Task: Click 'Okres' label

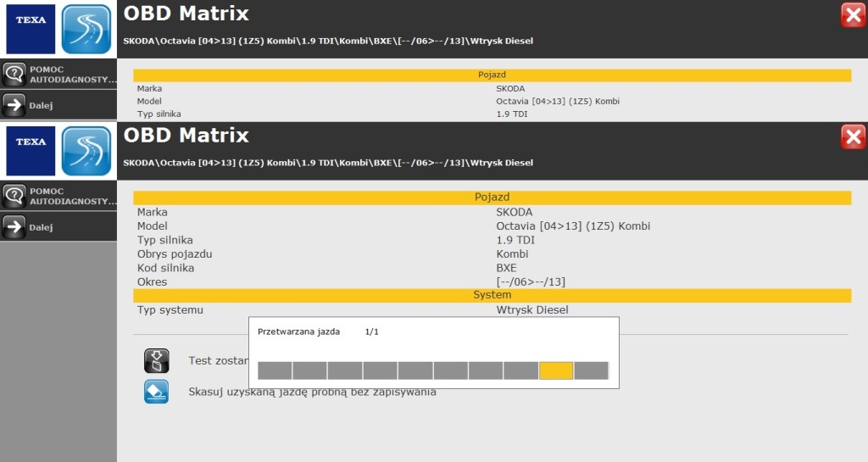Action: pos(153,281)
